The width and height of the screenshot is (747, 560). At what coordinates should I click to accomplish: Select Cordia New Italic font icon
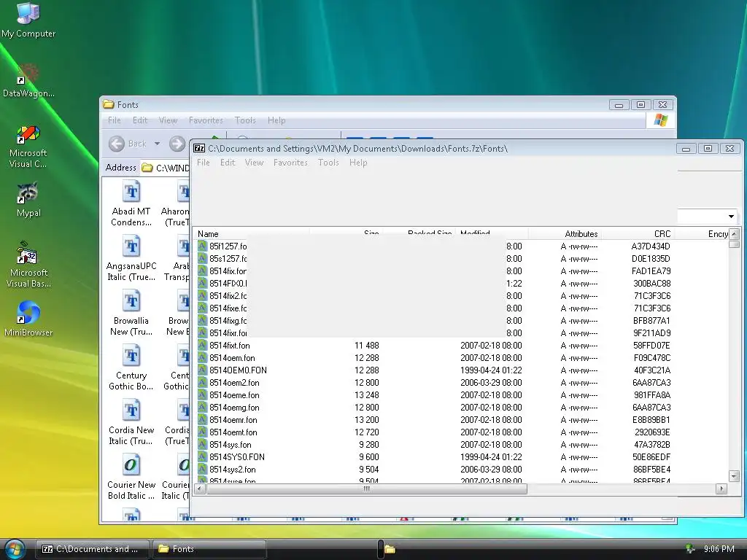(x=131, y=423)
